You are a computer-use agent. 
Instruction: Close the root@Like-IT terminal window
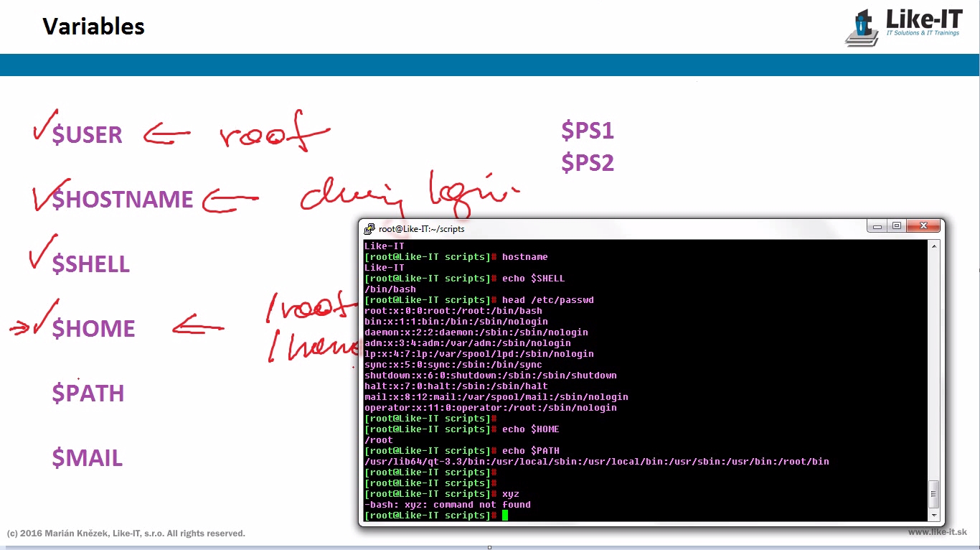click(x=923, y=226)
